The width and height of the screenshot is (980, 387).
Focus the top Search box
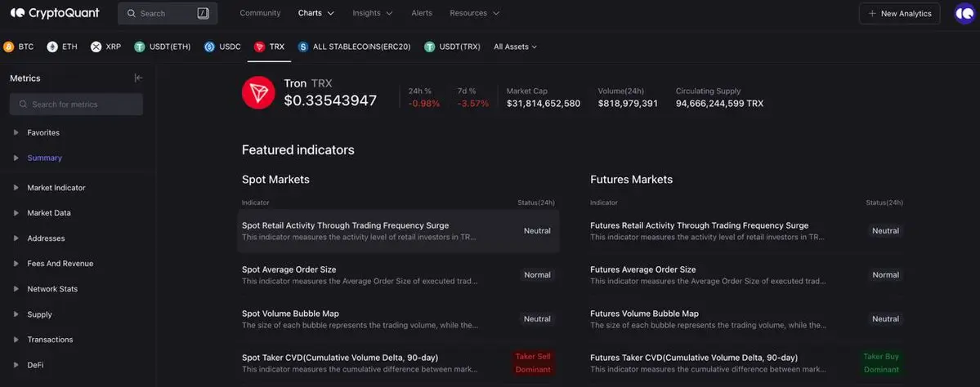168,13
